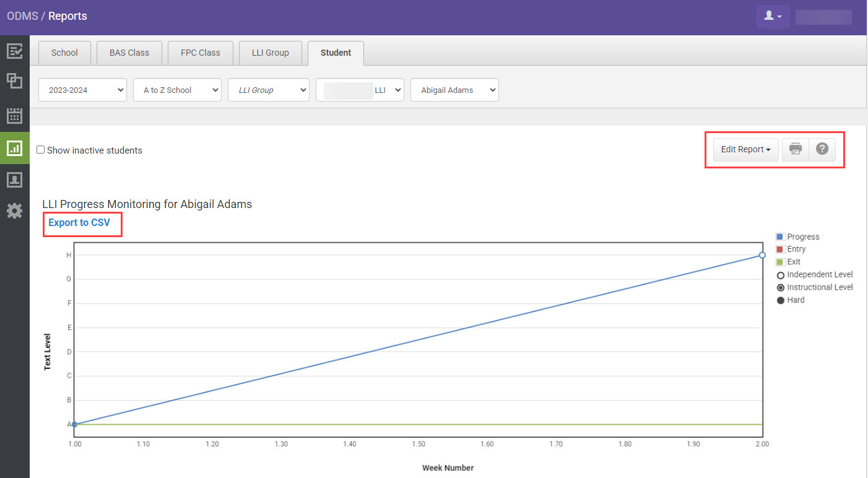
Task: Select the classes icon in the sidebar
Action: pos(14,81)
